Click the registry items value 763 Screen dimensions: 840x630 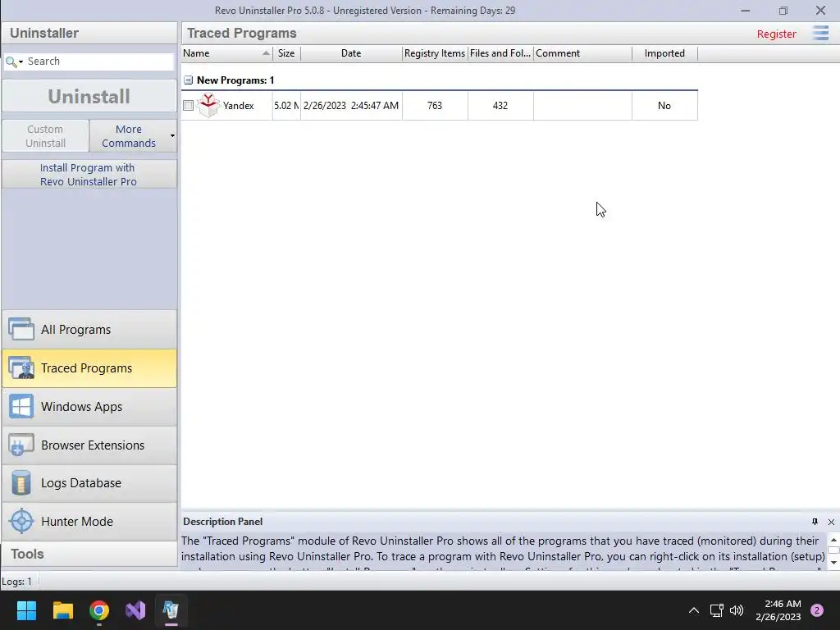[x=435, y=106]
